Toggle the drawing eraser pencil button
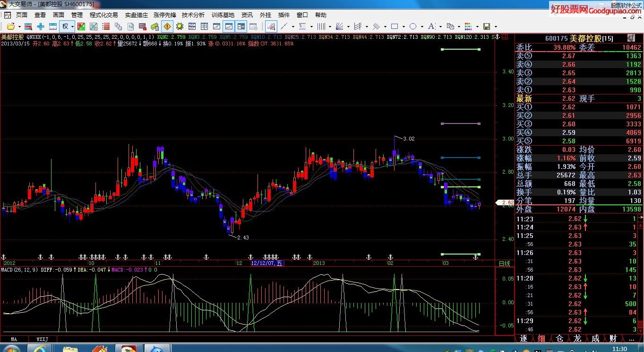Screen dimensions: 644x352 (x=272, y=26)
